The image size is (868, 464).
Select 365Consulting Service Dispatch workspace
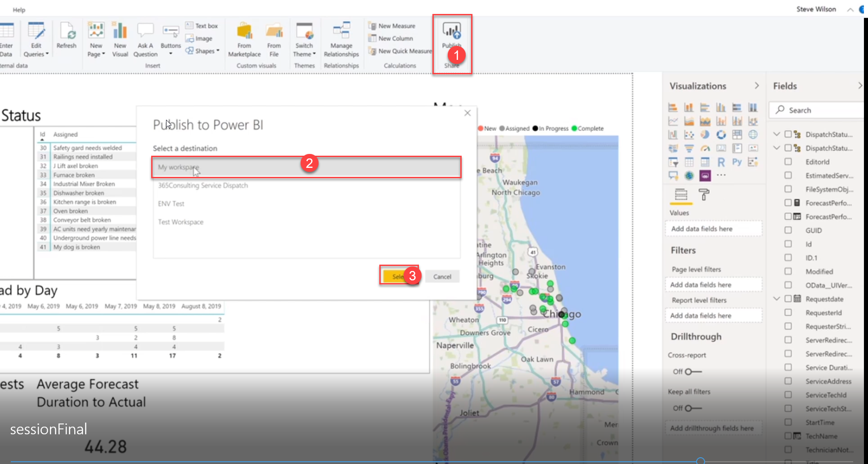[x=306, y=185]
